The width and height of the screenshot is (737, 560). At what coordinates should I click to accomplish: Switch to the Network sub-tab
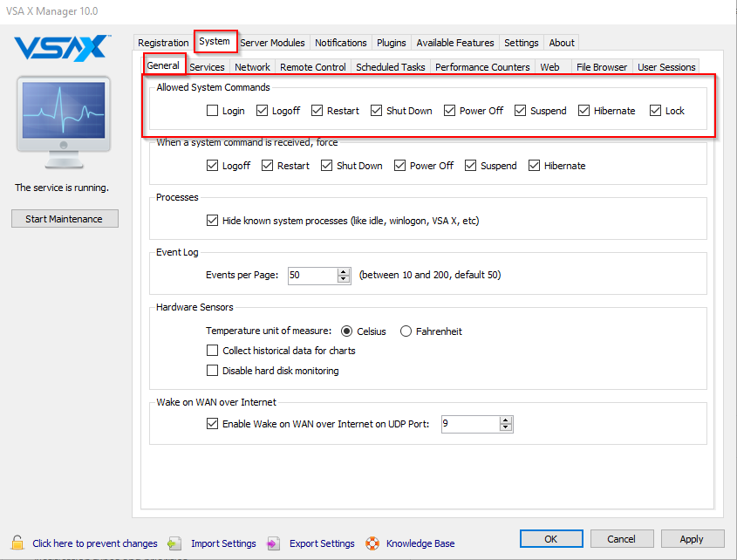[x=252, y=67]
